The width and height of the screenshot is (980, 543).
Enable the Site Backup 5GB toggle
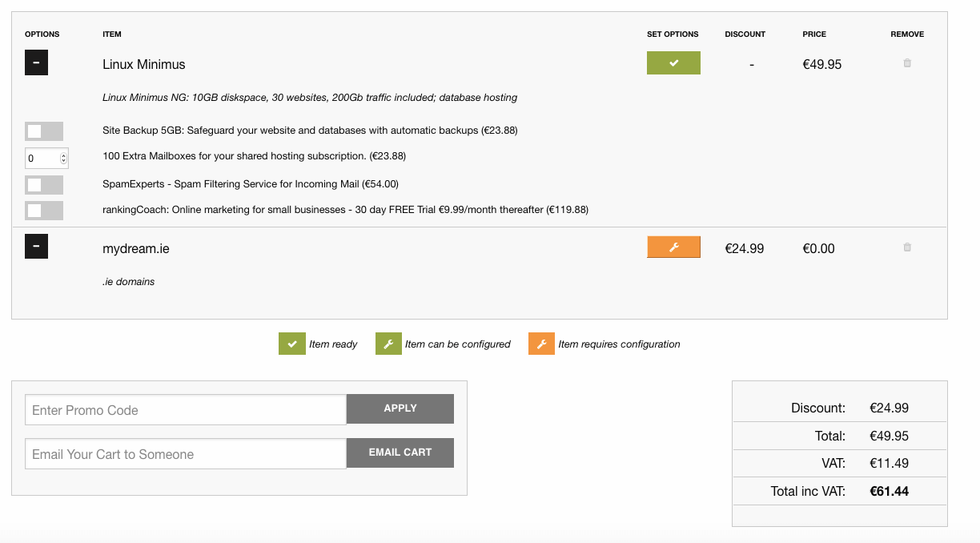(x=44, y=131)
